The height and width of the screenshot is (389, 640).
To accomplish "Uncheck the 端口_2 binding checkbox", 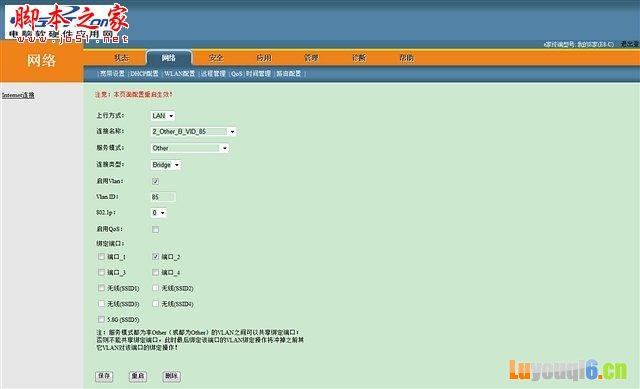I will pos(156,257).
